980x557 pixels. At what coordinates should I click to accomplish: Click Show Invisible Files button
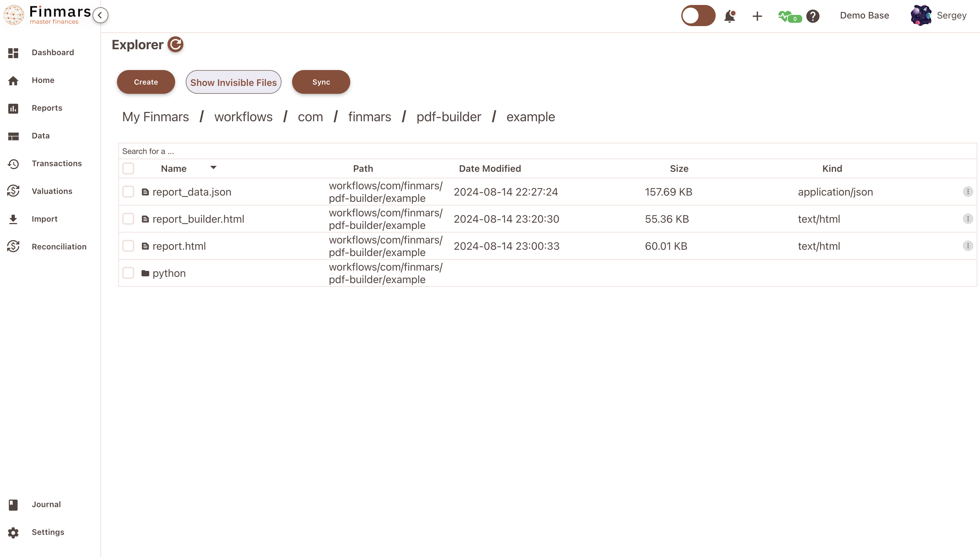point(233,82)
